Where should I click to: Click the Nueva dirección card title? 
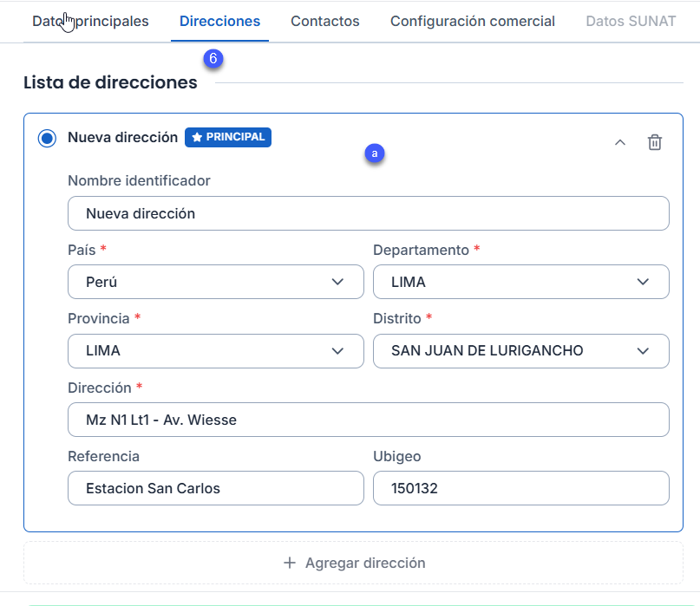[x=123, y=138]
